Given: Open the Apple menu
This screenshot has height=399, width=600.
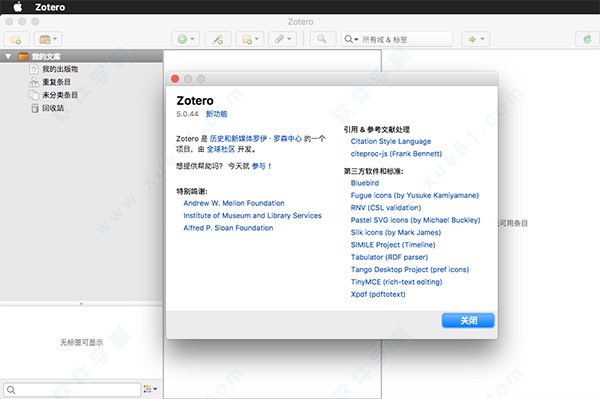Looking at the screenshot, I should tap(18, 7).
